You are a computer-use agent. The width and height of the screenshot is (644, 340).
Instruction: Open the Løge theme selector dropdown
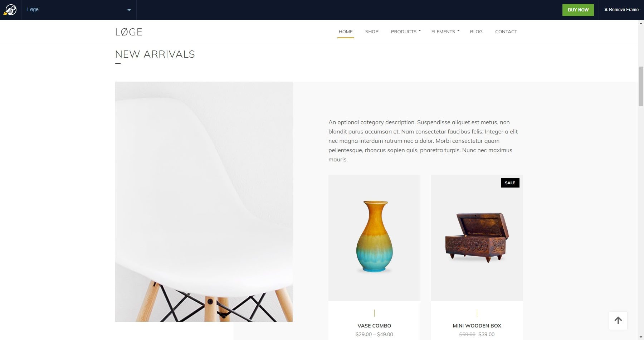[x=79, y=10]
